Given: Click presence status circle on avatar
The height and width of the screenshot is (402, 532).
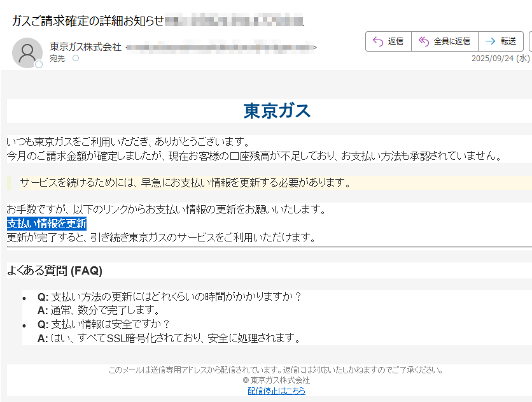Looking at the screenshot, I should point(39,64).
